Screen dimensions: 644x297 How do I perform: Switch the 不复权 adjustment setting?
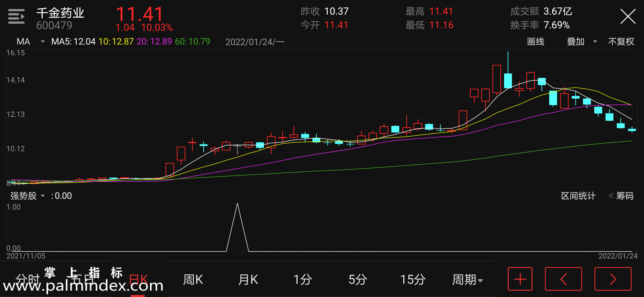pos(621,42)
